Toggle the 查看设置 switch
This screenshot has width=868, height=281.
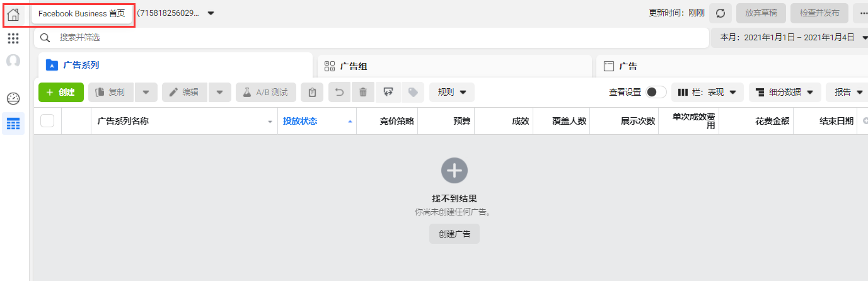(656, 93)
